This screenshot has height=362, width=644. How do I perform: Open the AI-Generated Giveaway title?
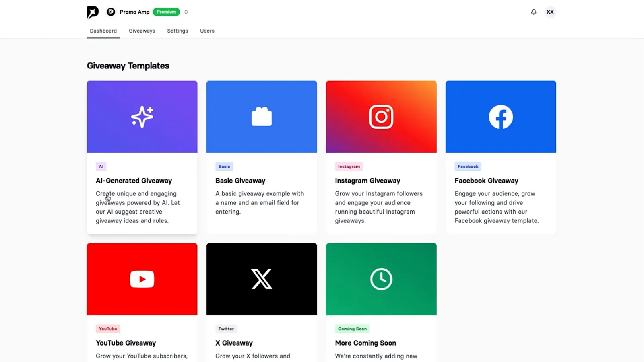(x=134, y=181)
